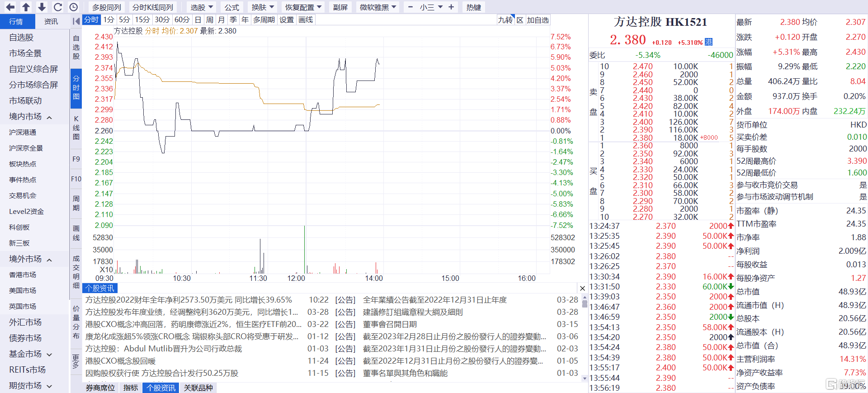This screenshot has height=393, width=868.
Task: Select the 年 yearly period
Action: pyautogui.click(x=245, y=19)
